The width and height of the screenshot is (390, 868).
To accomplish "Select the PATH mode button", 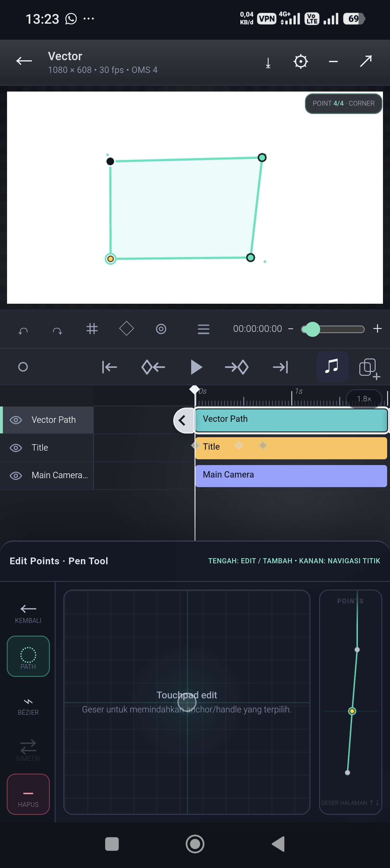I will 28,656.
